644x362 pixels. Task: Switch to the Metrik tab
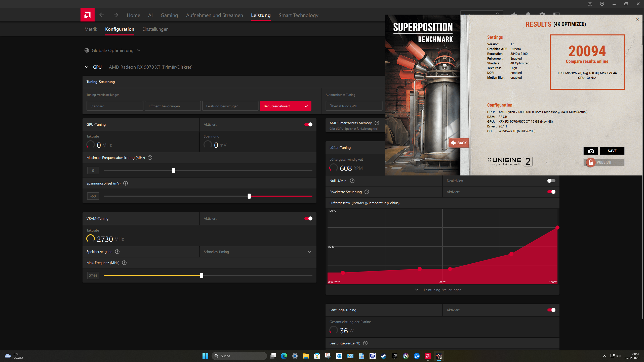pyautogui.click(x=91, y=29)
